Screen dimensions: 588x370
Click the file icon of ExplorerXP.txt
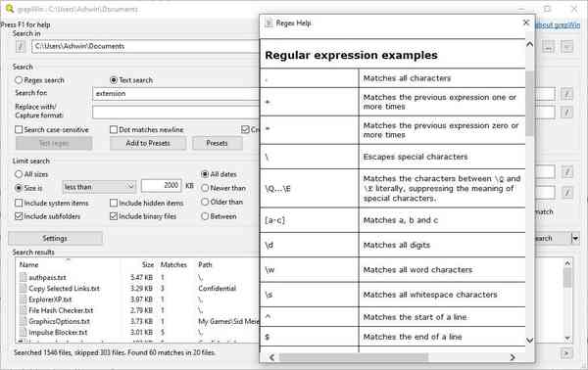(23, 300)
